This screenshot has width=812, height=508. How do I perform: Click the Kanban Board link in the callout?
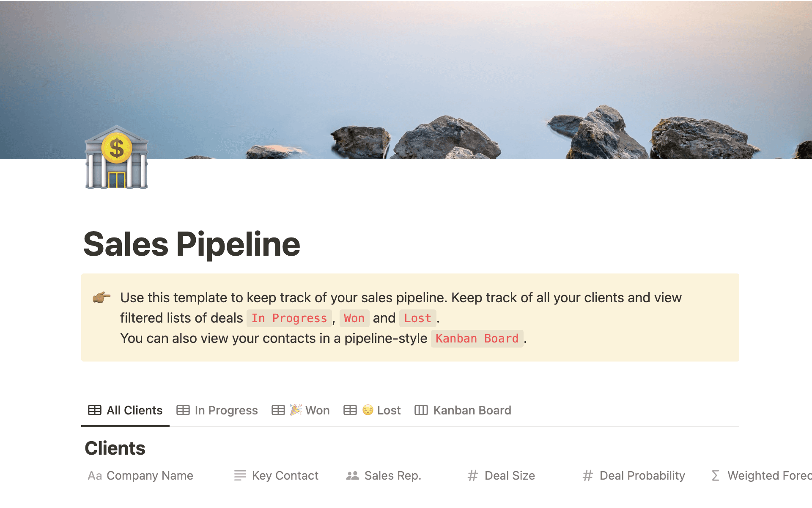[x=477, y=338]
